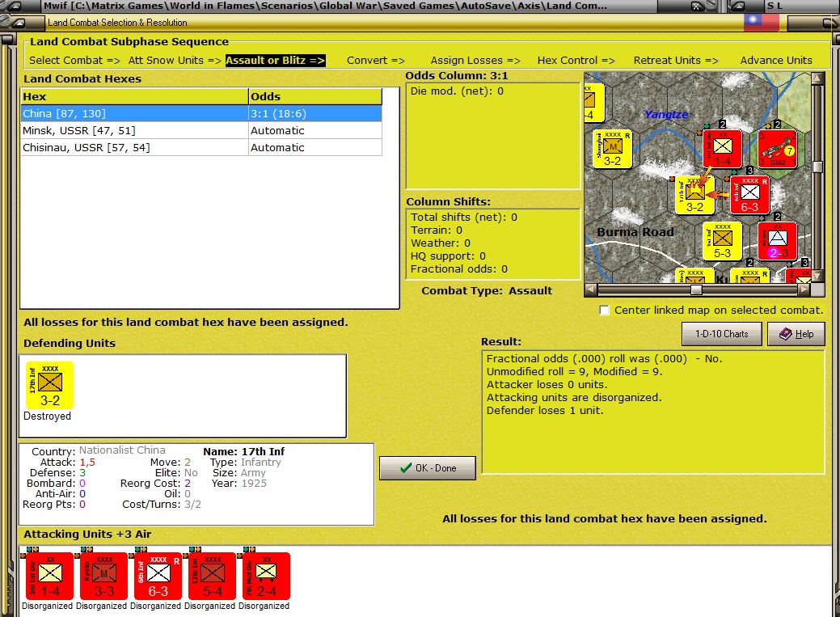Click the yellow 5-3 infantry unit on map
This screenshot has width=840, height=617.
[722, 241]
